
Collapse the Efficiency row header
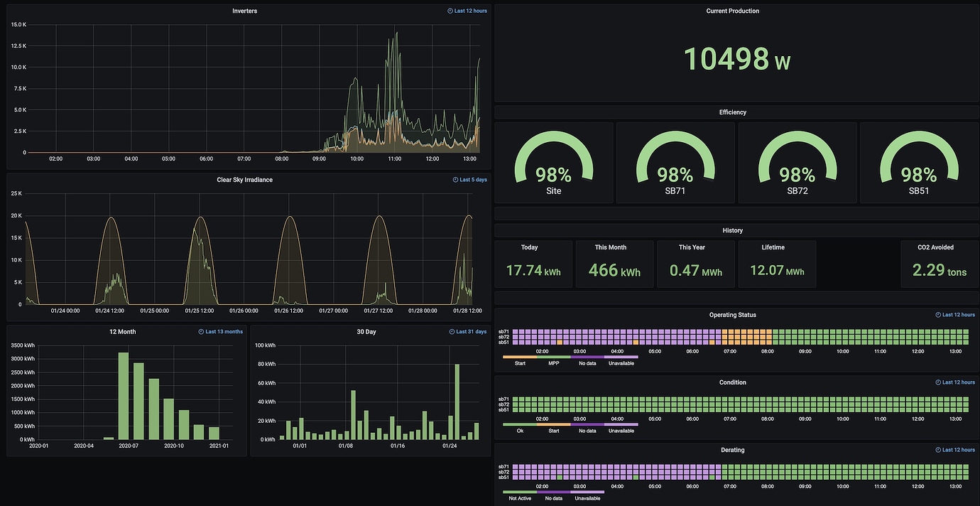point(732,112)
